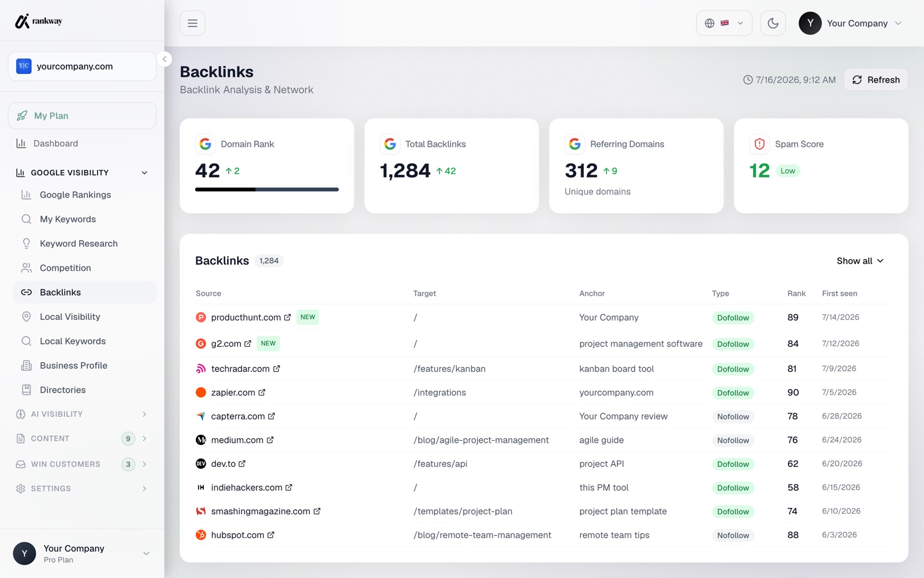Click the Low spam score badge

click(788, 171)
